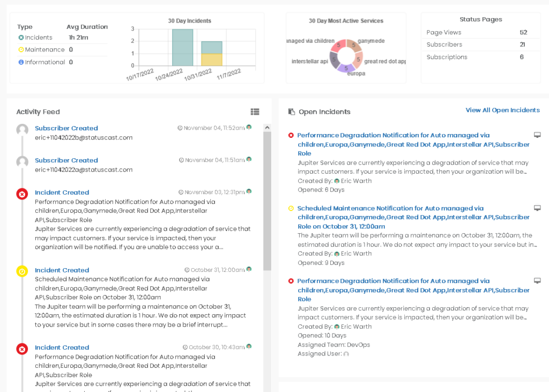Click the yellow maintenance icon in the Activity Feed
Image resolution: width=549 pixels, height=392 pixels.
point(22,271)
